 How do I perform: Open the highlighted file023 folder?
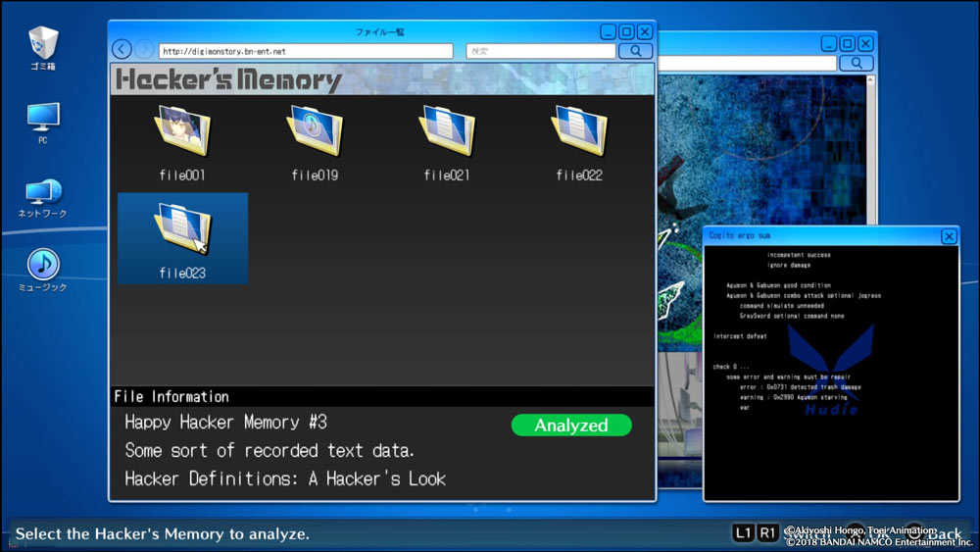[x=182, y=233]
